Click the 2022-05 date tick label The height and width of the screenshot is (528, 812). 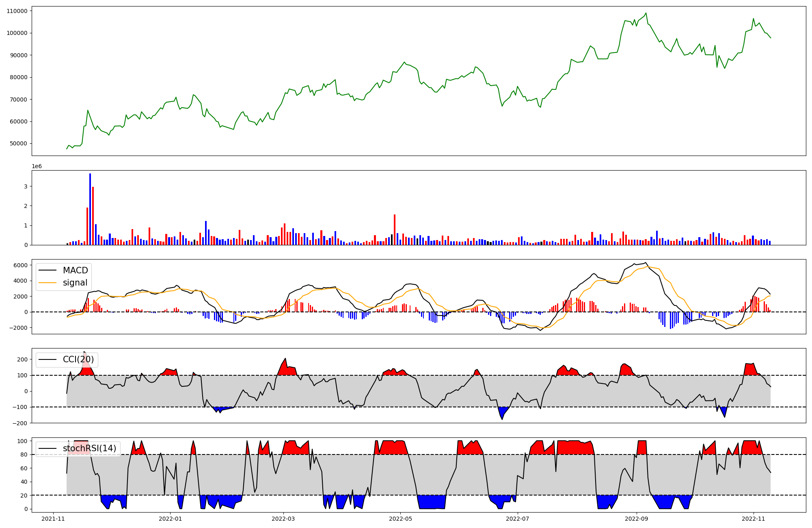(401, 519)
